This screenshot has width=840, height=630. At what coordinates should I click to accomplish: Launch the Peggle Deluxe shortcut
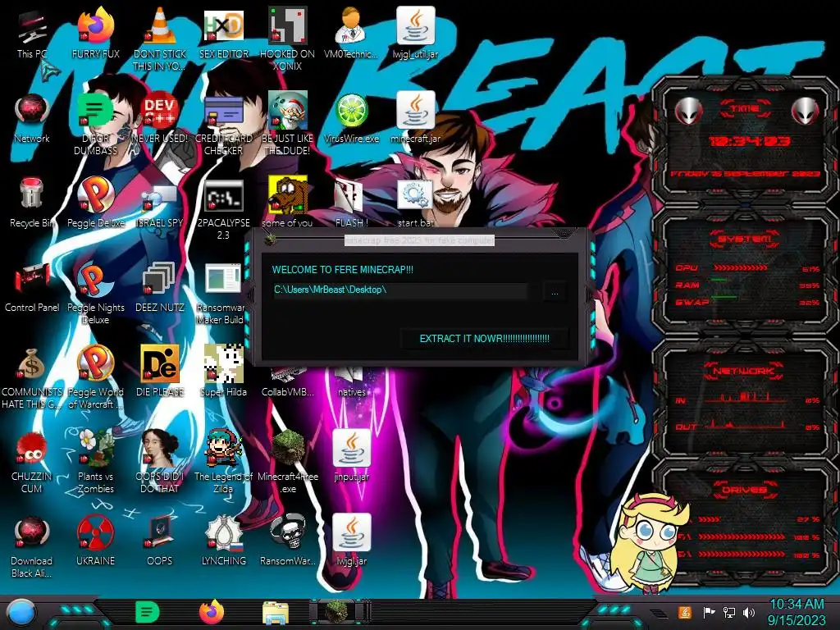(x=95, y=203)
